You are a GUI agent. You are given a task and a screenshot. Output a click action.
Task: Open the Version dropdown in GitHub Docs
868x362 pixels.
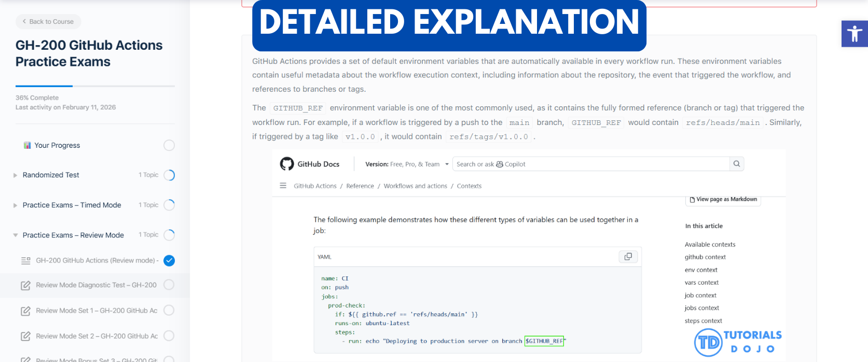pyautogui.click(x=407, y=164)
